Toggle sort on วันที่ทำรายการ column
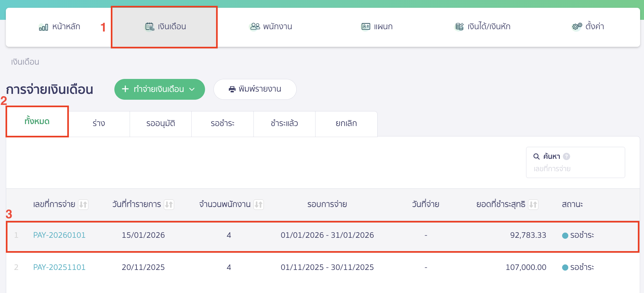 169,205
